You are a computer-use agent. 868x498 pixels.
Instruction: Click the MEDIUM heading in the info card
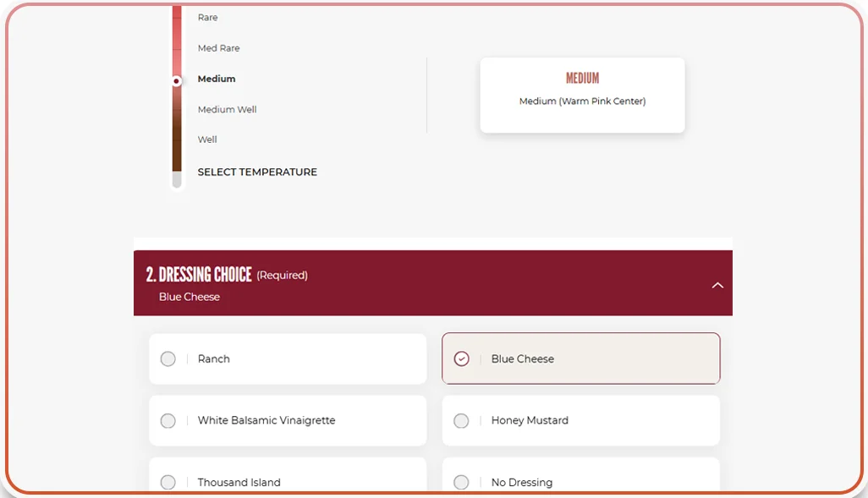[582, 78]
